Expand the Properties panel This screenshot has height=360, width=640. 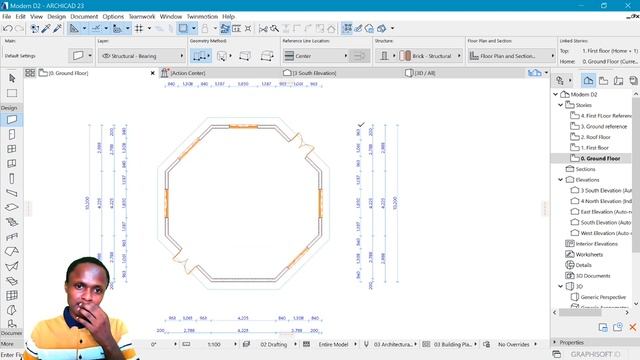555,342
